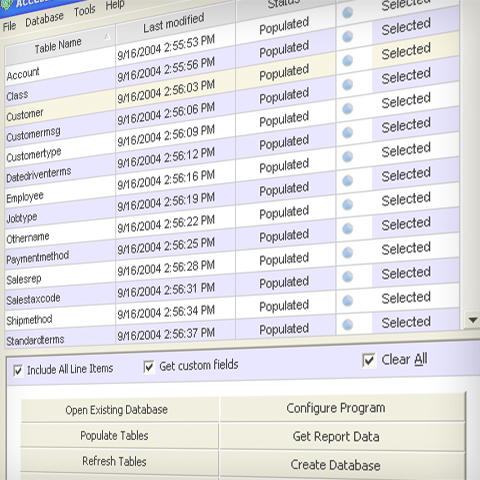
Task: Click the Paymentmethod row's blue dot
Action: coord(347,228)
